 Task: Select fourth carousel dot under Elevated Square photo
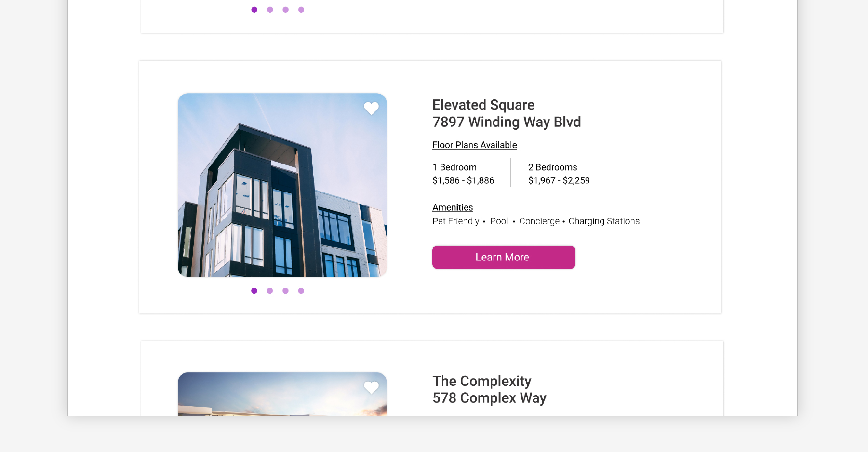pos(301,291)
